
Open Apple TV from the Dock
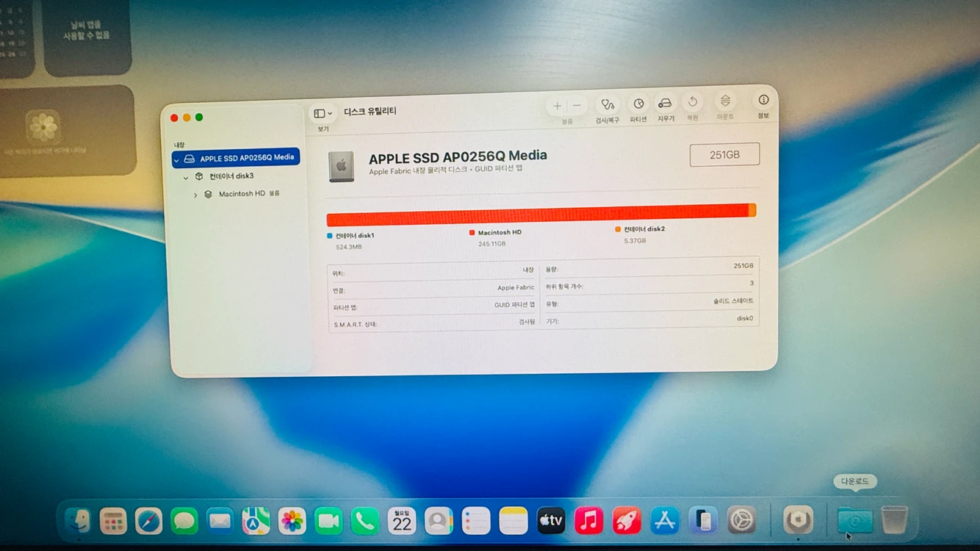[x=551, y=521]
